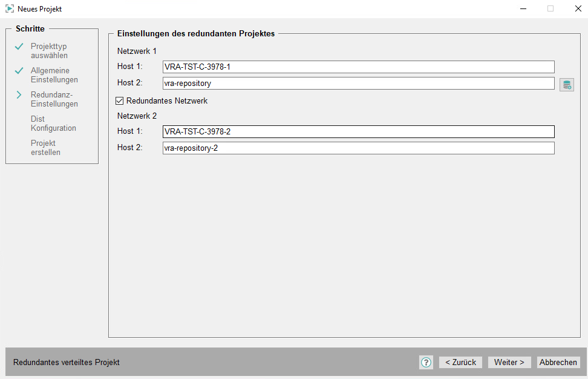The height and width of the screenshot is (379, 588).
Task: Jump to the Projekt erstellen step
Action: 45,148
